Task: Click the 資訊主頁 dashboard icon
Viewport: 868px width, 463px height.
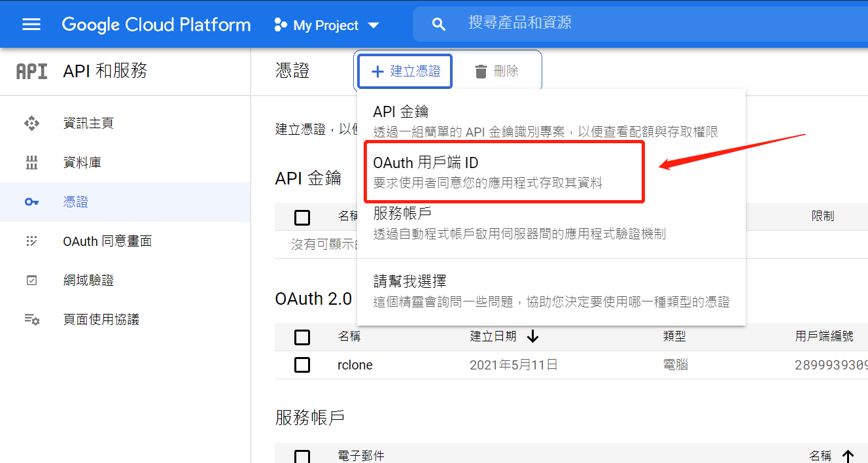Action: 31,123
